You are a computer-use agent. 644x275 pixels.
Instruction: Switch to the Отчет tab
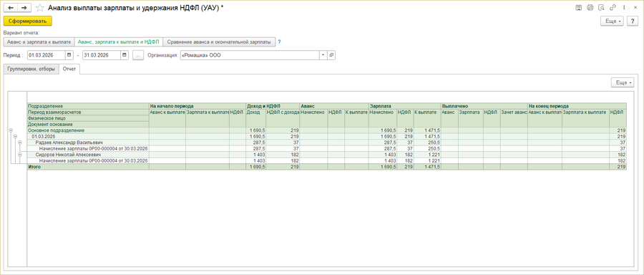pyautogui.click(x=69, y=69)
